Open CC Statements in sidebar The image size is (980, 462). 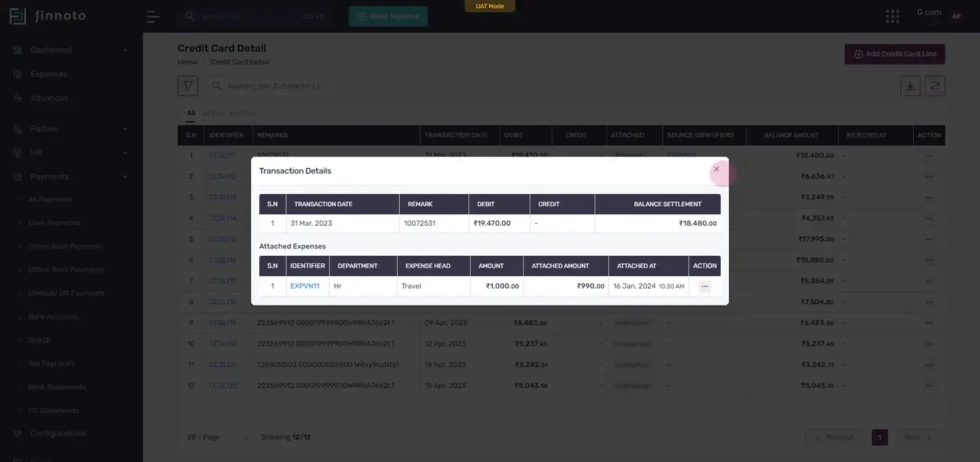54,411
